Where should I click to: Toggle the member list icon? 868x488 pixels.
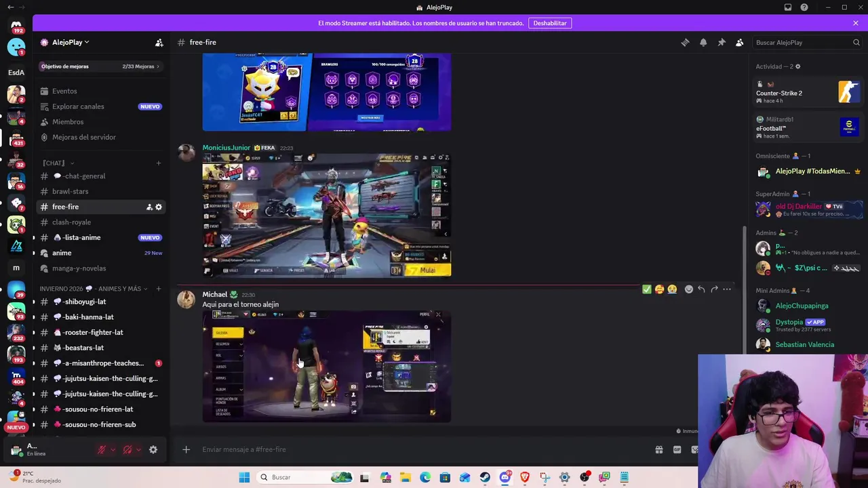[x=740, y=42]
